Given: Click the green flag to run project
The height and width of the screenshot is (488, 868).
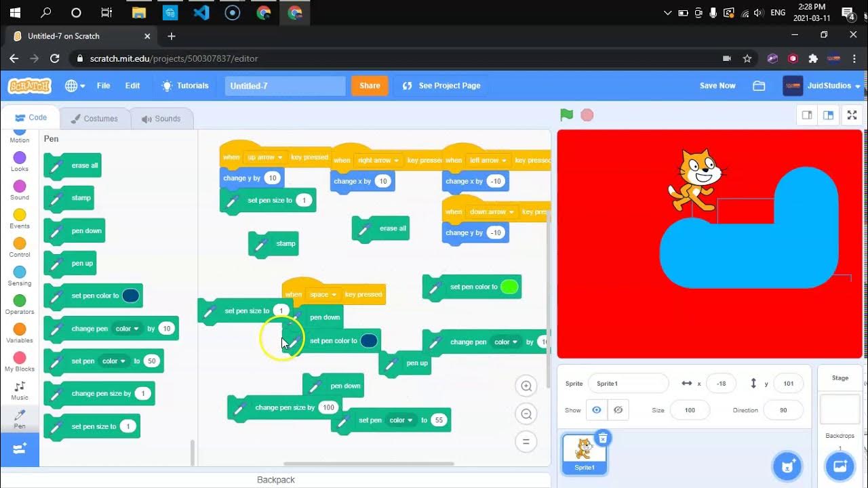Looking at the screenshot, I should coord(566,115).
